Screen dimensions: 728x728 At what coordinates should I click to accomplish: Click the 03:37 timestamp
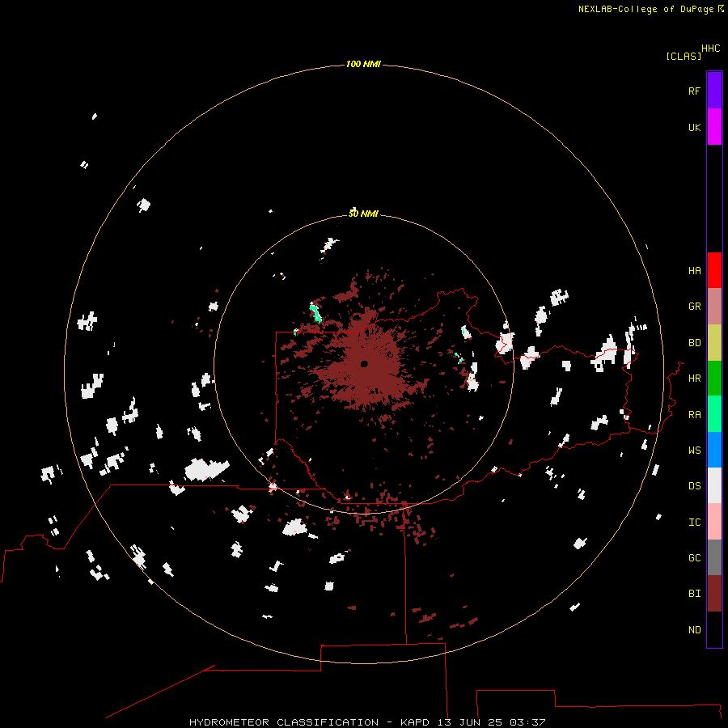pyautogui.click(x=527, y=722)
